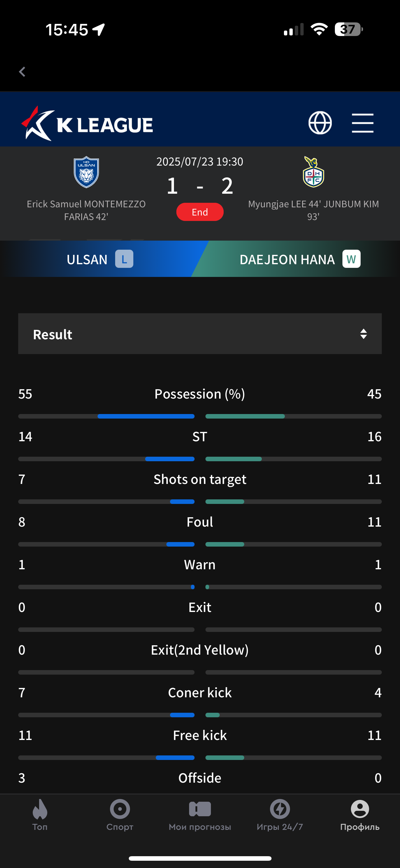Expand the Result dropdown
This screenshot has height=868, width=400.
pos(200,334)
